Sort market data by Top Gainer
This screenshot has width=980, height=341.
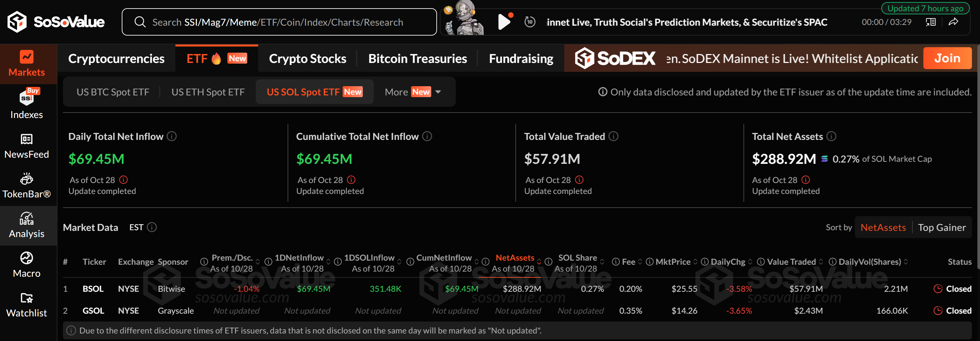(x=942, y=227)
